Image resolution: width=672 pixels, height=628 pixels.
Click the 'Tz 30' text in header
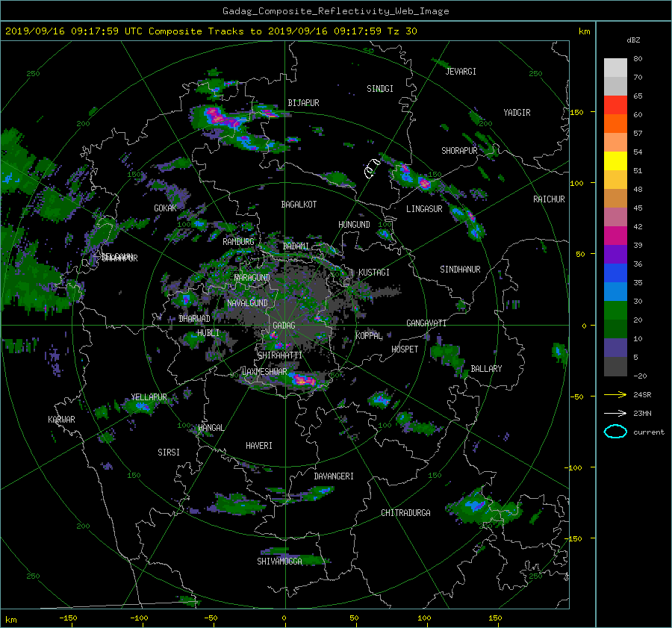coord(402,31)
